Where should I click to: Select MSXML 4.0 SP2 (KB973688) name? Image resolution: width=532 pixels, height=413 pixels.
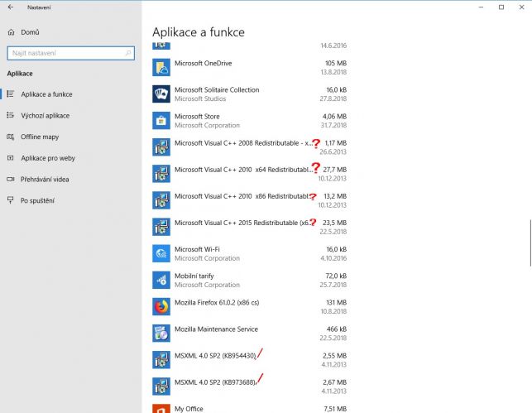coord(215,382)
